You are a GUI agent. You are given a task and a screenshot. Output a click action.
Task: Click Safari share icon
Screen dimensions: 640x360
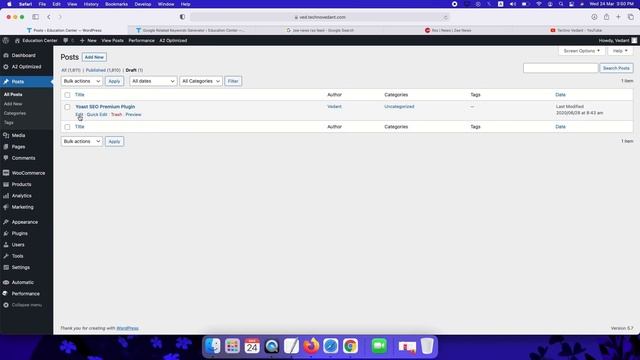(x=607, y=17)
